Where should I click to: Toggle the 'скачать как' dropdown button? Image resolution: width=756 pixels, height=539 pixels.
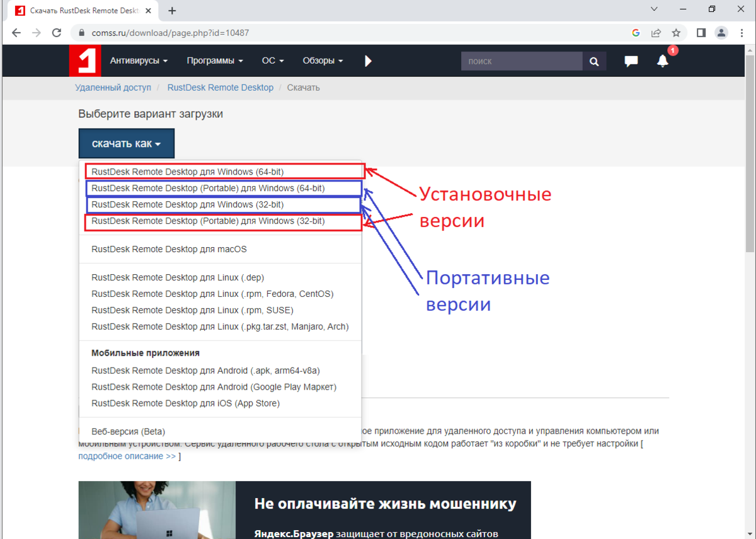[x=126, y=144]
